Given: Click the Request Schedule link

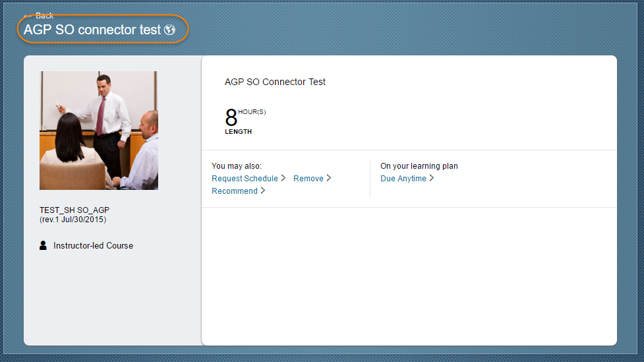Looking at the screenshot, I should (245, 178).
